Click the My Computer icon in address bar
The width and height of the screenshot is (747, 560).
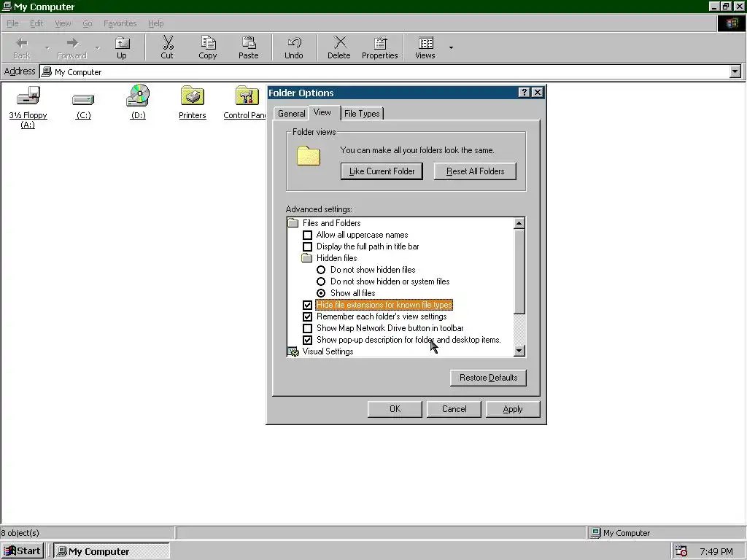point(46,71)
